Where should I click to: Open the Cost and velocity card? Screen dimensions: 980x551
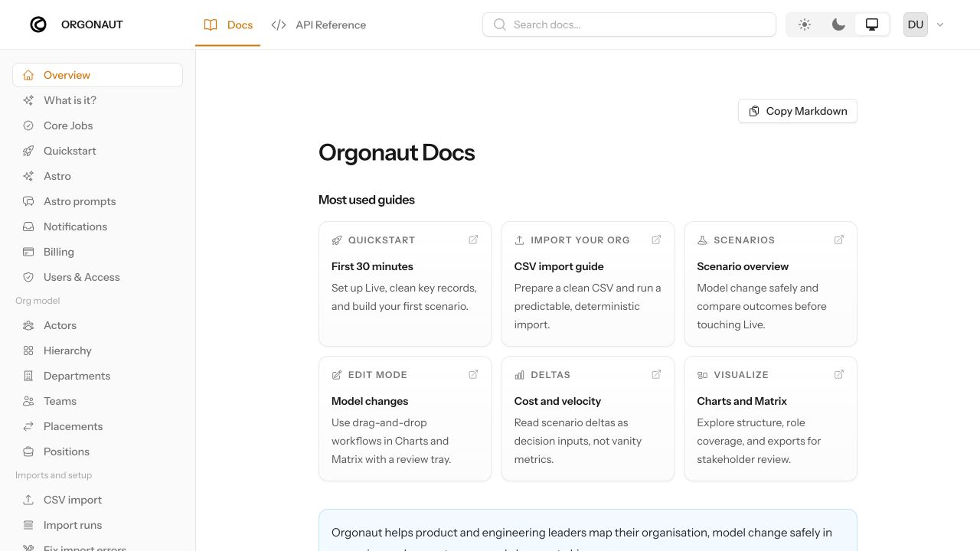pos(588,419)
